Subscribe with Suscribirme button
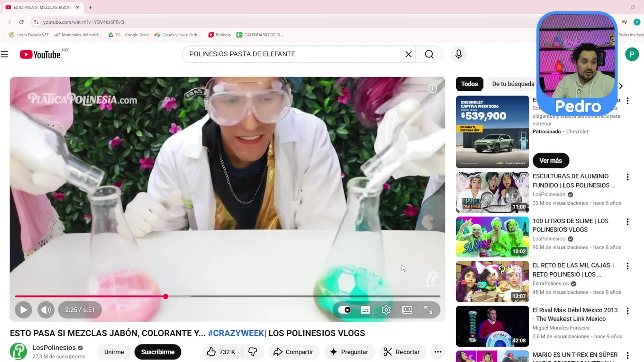The width and height of the screenshot is (644, 362). coord(157,352)
